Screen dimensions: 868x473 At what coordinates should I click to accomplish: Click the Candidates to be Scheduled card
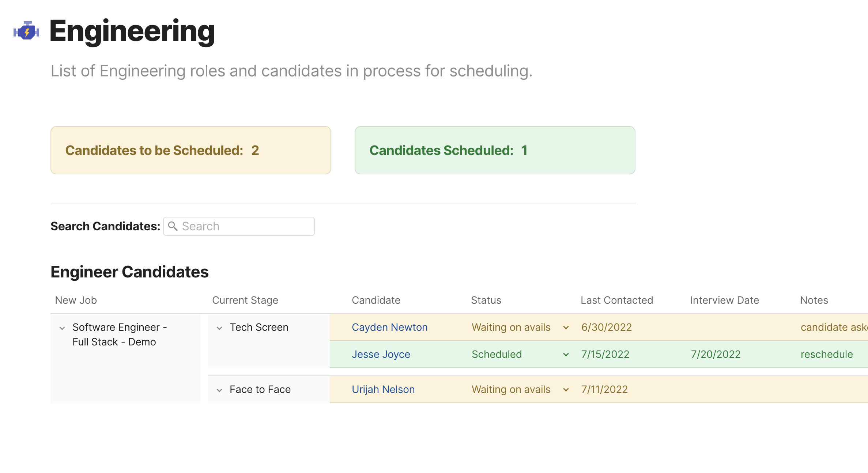pyautogui.click(x=190, y=150)
